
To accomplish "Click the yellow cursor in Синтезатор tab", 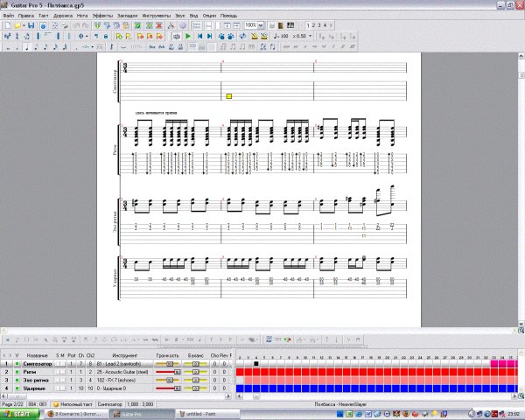I will pyautogui.click(x=228, y=96).
